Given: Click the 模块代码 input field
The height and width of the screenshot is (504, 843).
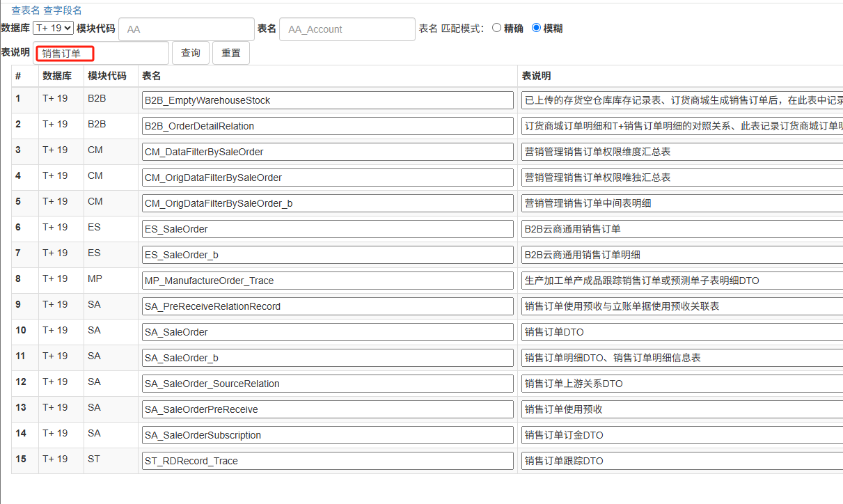Looking at the screenshot, I should tap(186, 29).
